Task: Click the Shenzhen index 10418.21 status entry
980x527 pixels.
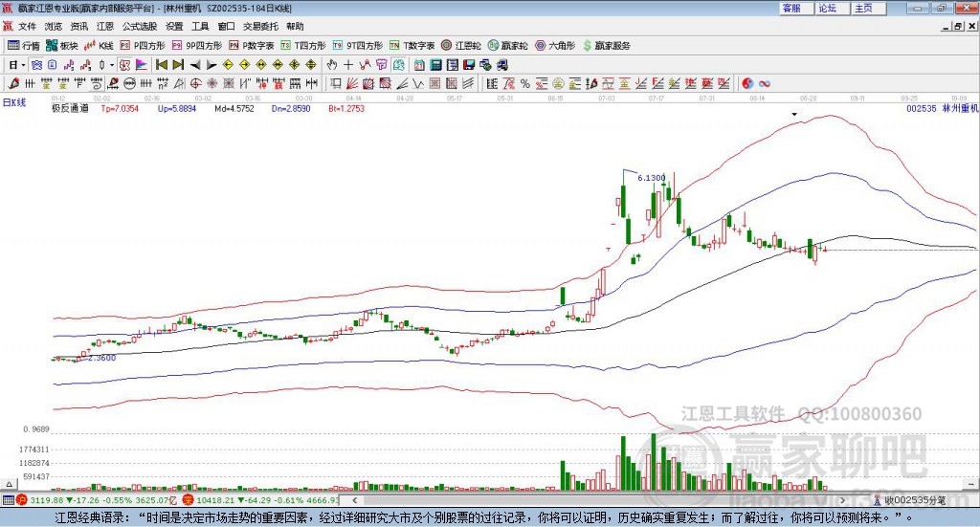Action: [260, 500]
